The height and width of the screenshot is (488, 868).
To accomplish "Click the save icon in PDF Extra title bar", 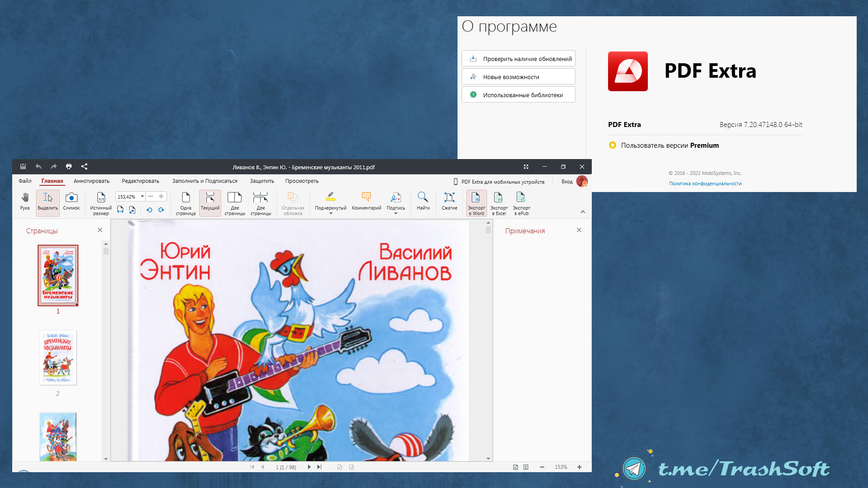I will click(x=23, y=167).
